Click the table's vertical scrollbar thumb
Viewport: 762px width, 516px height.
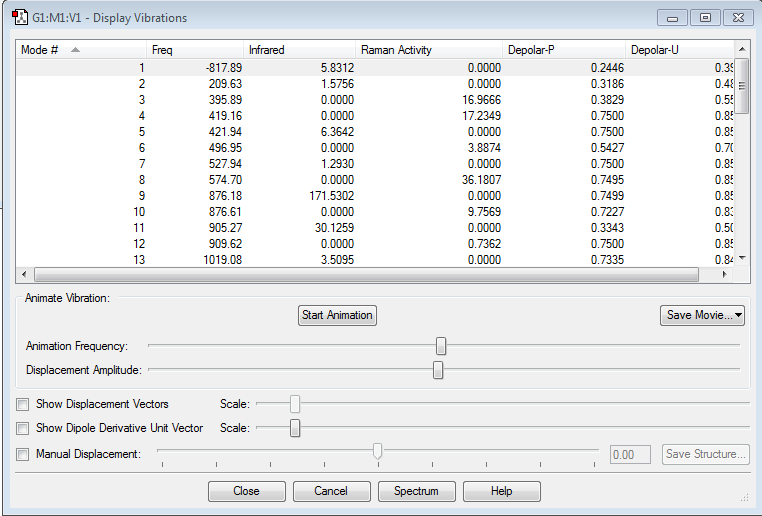[x=742, y=86]
